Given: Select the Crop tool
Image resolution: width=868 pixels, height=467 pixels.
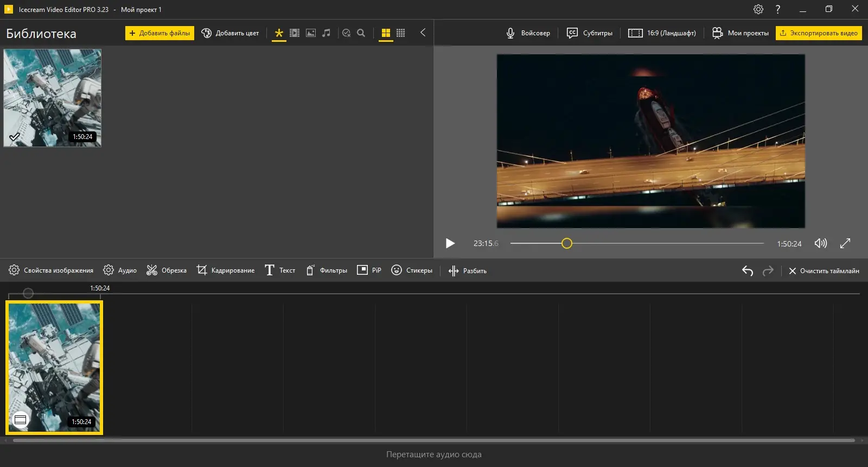Looking at the screenshot, I should tap(226, 270).
